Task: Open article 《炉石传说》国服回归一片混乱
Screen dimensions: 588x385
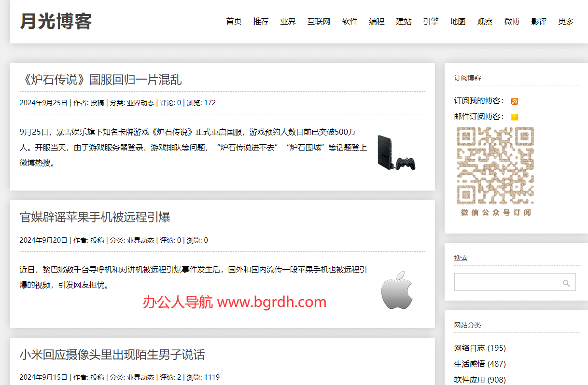Action: coord(100,80)
